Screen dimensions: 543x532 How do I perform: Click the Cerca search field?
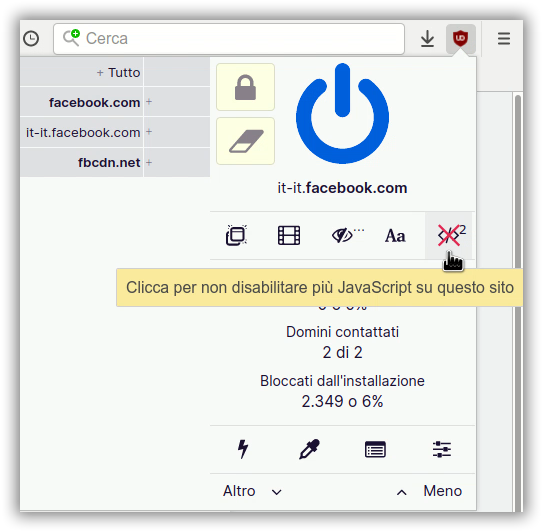229,39
